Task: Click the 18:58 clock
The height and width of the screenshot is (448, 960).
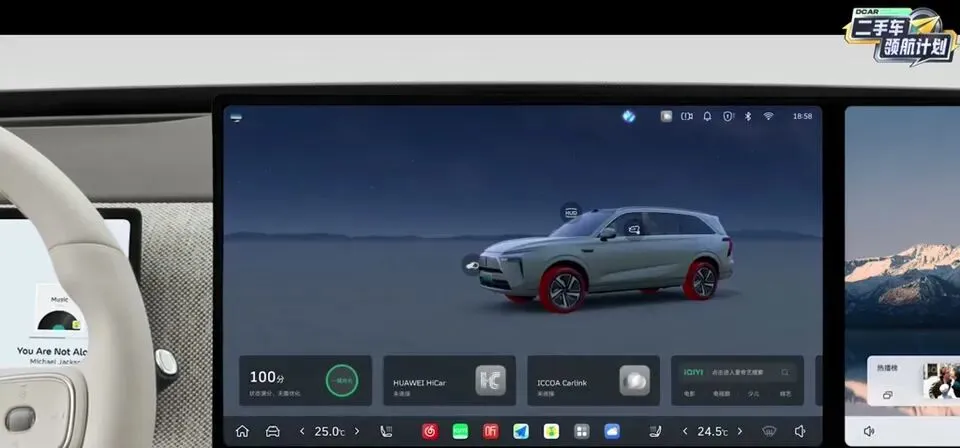Action: 802,116
